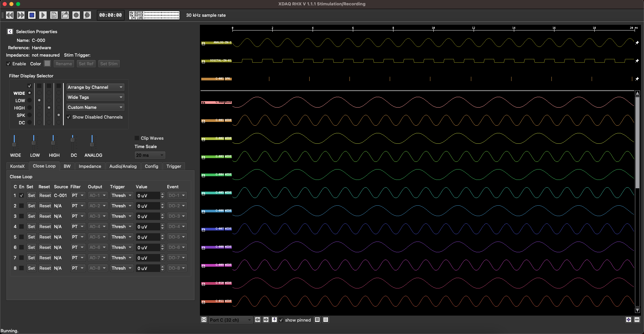Click the blue Stop button in toolbar

[32, 15]
